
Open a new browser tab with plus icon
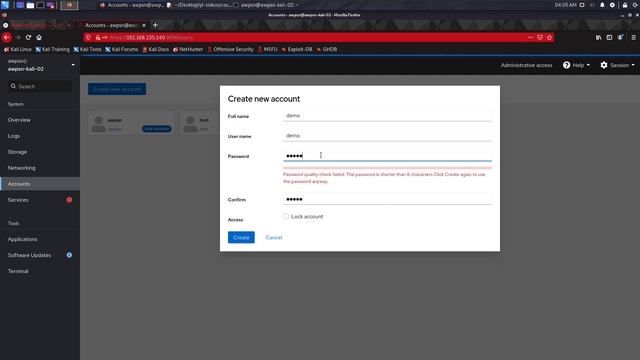tap(155, 25)
